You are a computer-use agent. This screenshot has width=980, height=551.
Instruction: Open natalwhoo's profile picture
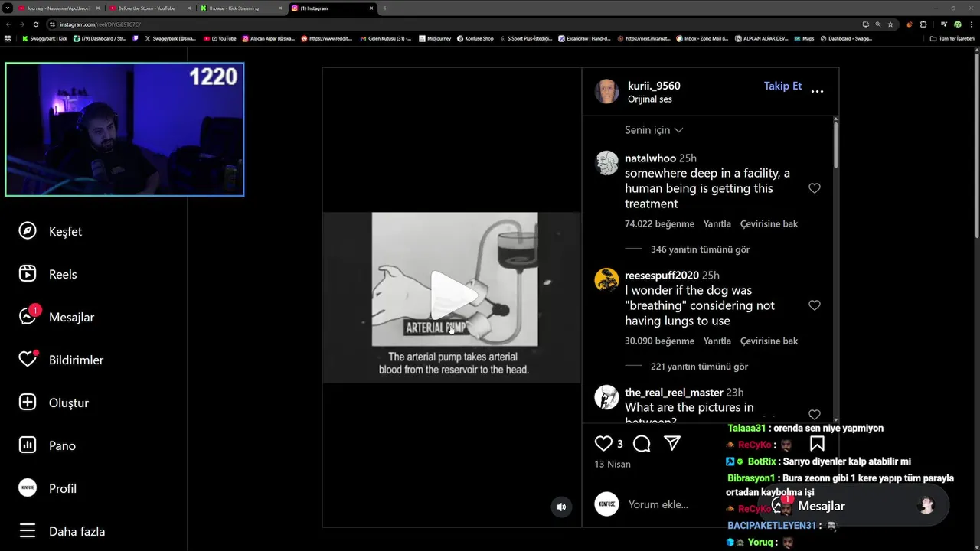point(607,163)
